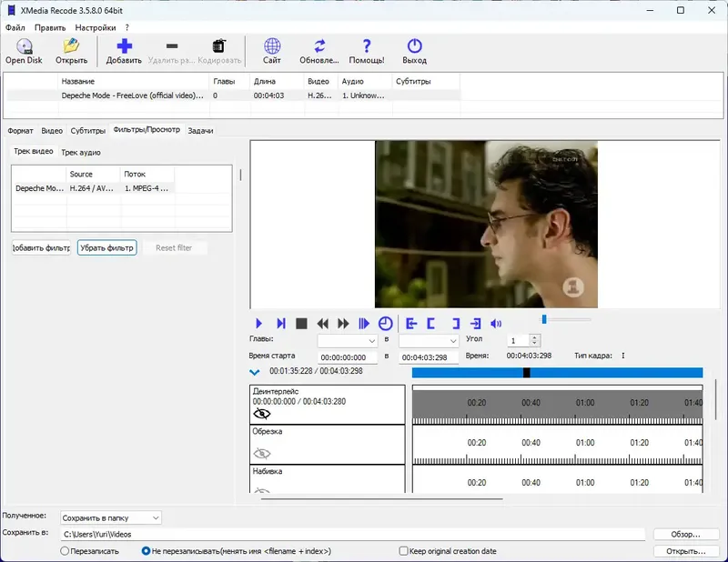
Task: Open the Главы chapter dropdown
Action: [x=348, y=340]
